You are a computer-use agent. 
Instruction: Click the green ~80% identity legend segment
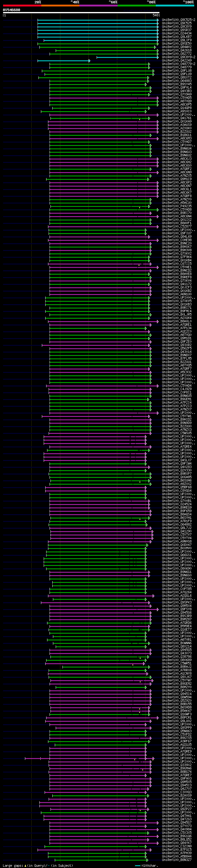(x=137, y=6)
